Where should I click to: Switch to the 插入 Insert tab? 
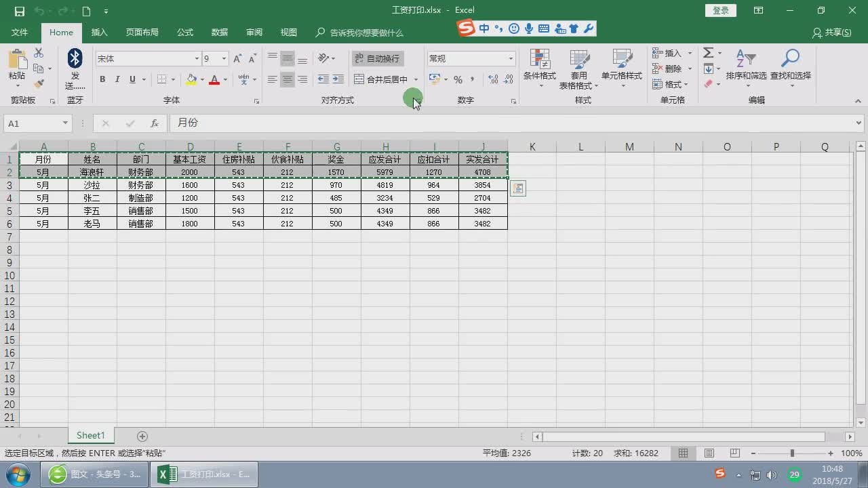(100, 33)
